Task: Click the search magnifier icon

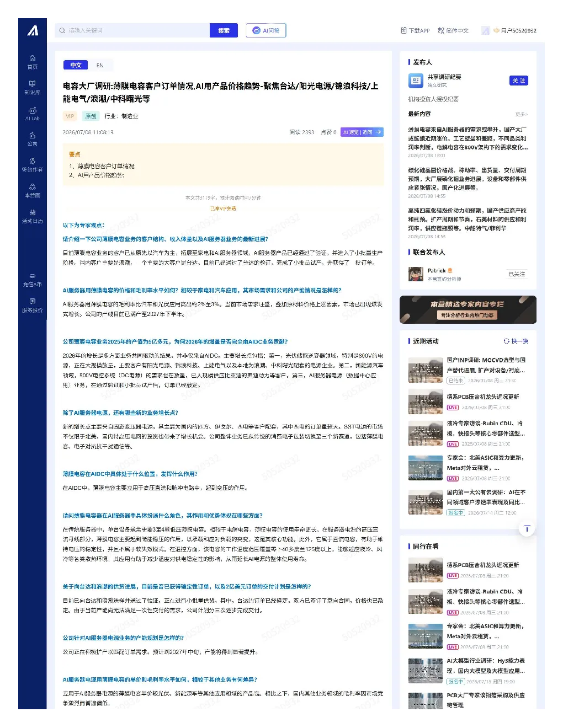Action: coord(62,30)
